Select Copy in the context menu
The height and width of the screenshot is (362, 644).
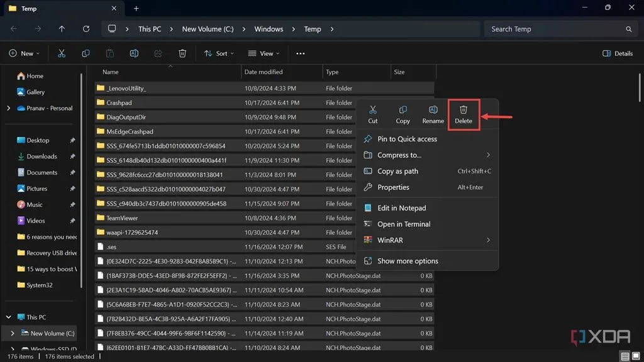402,115
